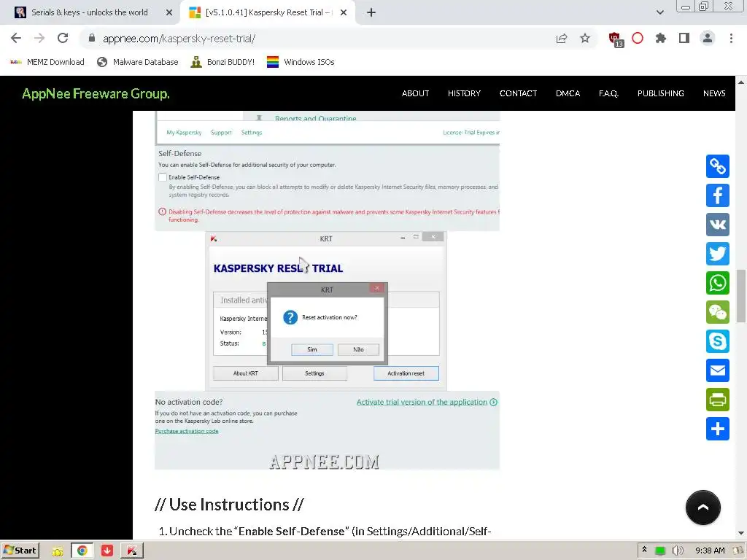Open MEMZ Download bookmark
Image resolution: width=747 pixels, height=560 pixels.
(47, 62)
